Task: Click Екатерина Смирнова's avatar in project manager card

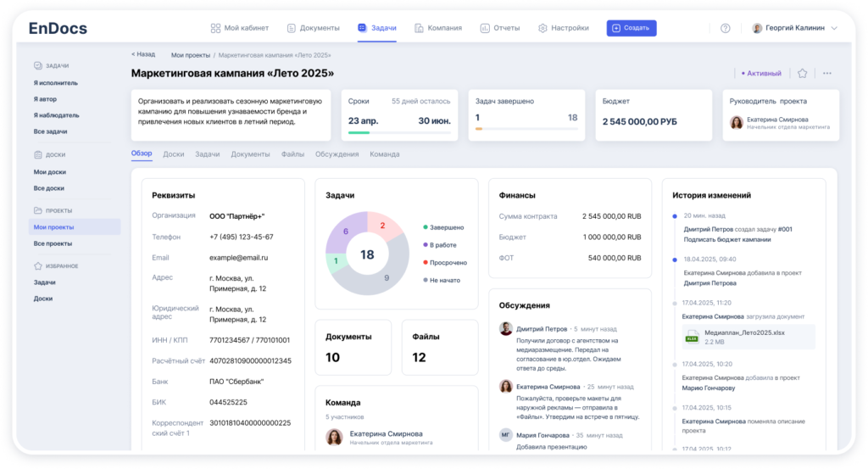Action: point(737,123)
